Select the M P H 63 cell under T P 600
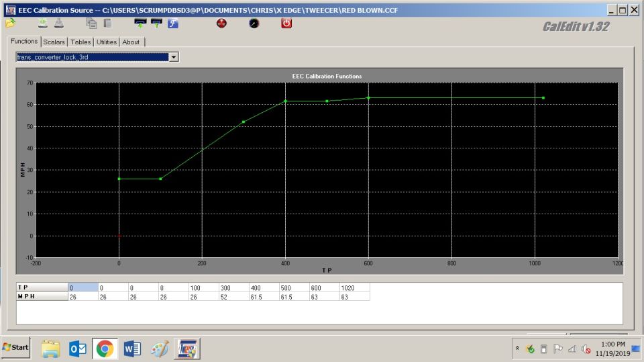Viewport: 644px width, 362px height. pyautogui.click(x=325, y=297)
